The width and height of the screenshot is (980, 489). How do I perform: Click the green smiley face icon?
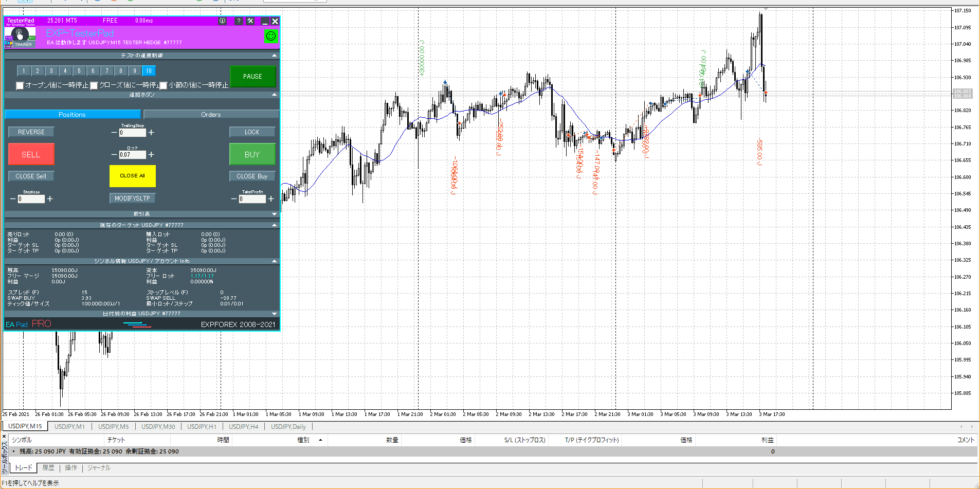[x=270, y=36]
